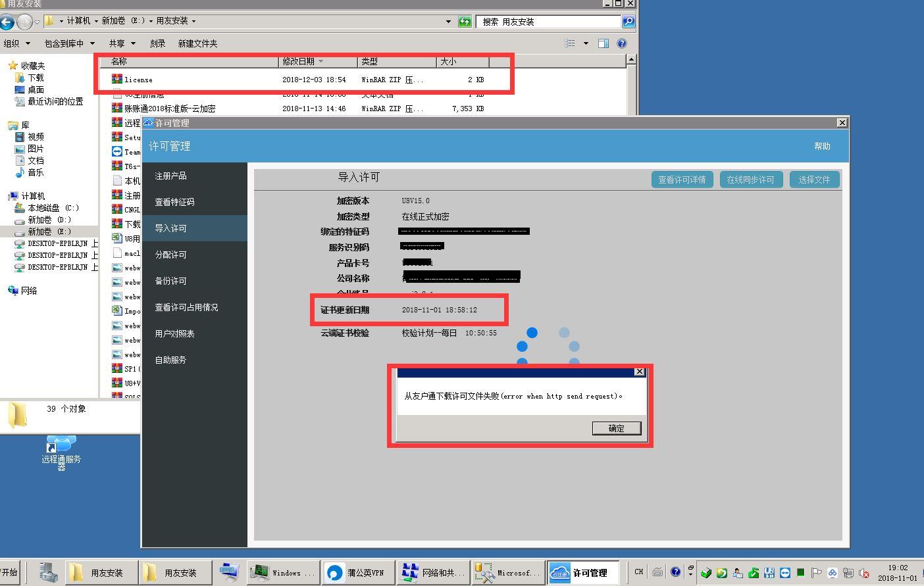Click the 搜索 用友安装 search box

549,22
